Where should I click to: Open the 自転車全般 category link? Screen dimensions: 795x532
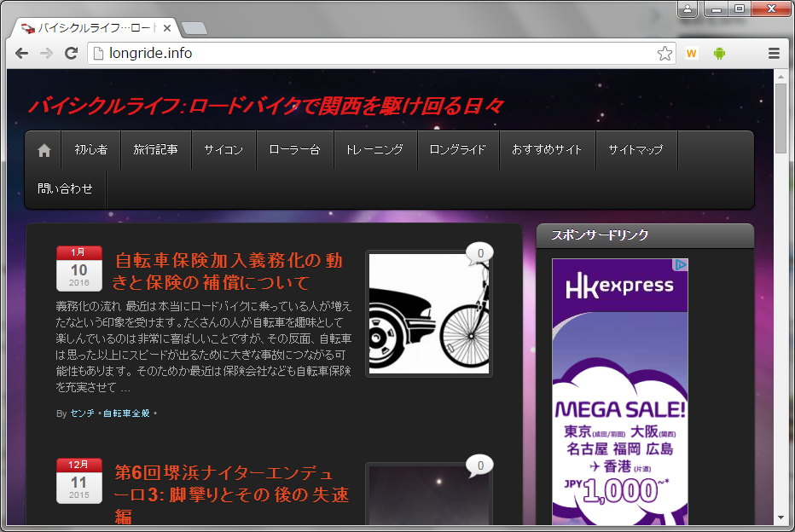[126, 413]
